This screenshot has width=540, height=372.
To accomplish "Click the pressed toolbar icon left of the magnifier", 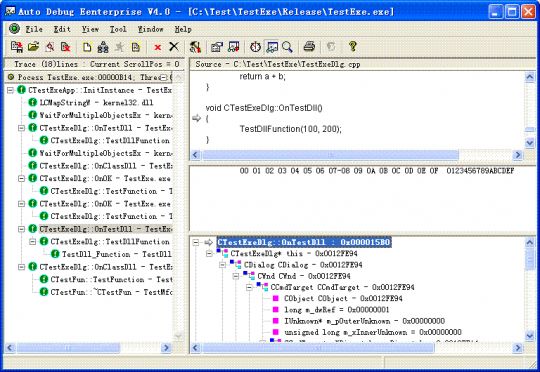I will (x=272, y=46).
